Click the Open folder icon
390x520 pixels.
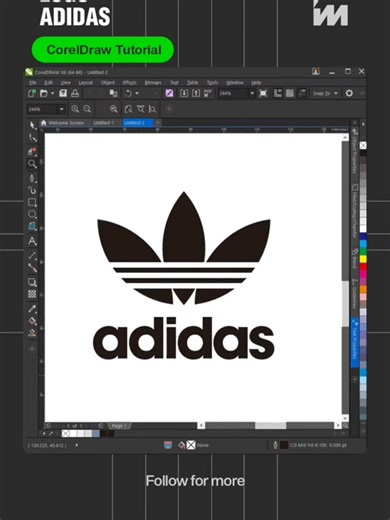pyautogui.click(x=44, y=93)
